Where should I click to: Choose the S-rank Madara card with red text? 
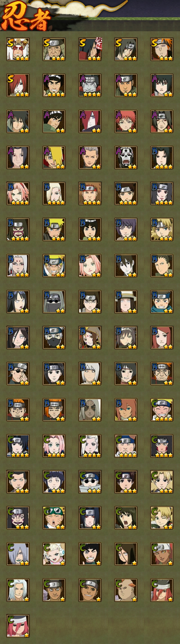90,49
